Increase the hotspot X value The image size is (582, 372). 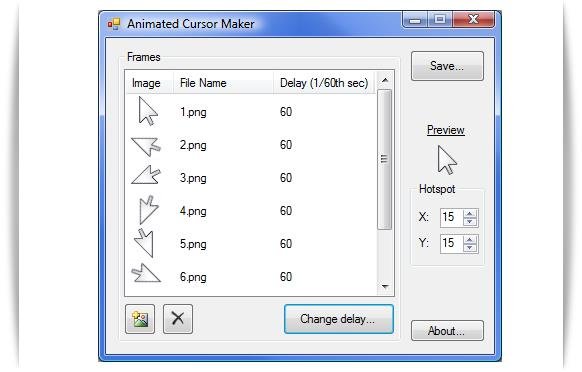click(x=470, y=213)
